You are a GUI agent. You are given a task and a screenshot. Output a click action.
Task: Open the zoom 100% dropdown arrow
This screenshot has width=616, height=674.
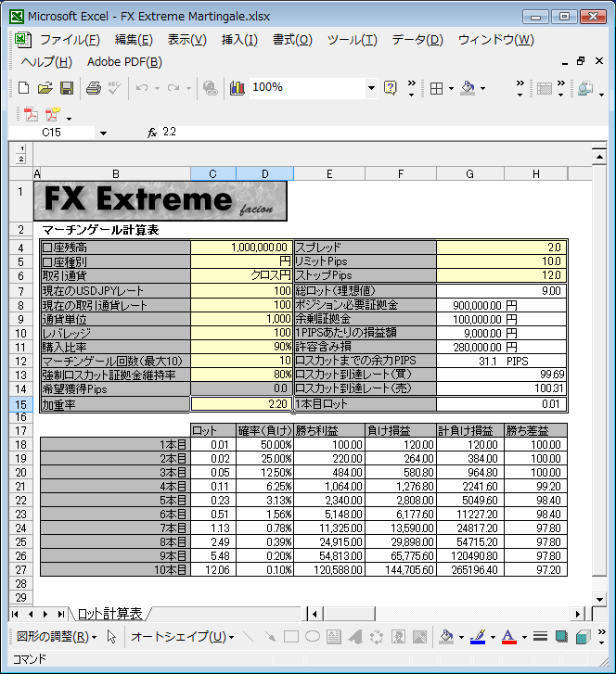[x=371, y=88]
